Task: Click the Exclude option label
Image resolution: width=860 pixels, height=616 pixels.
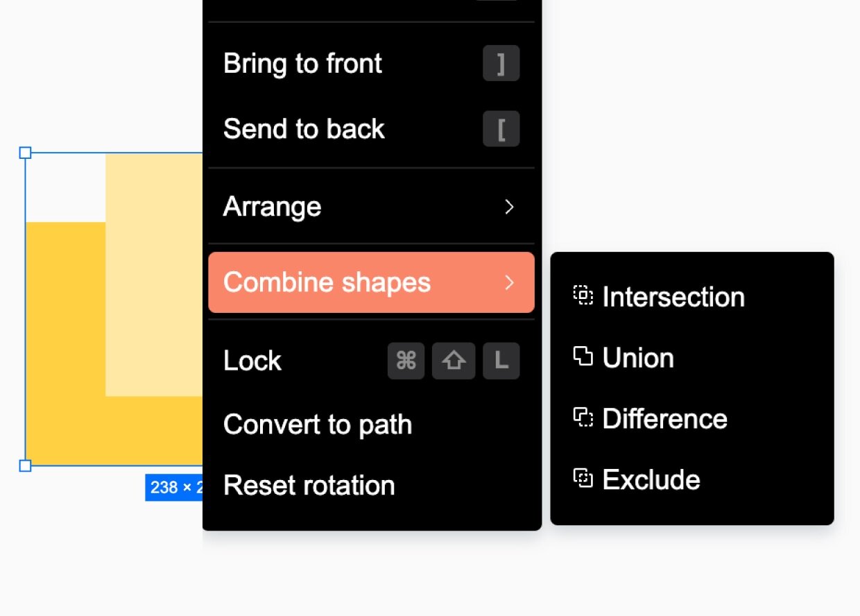Action: point(651,479)
